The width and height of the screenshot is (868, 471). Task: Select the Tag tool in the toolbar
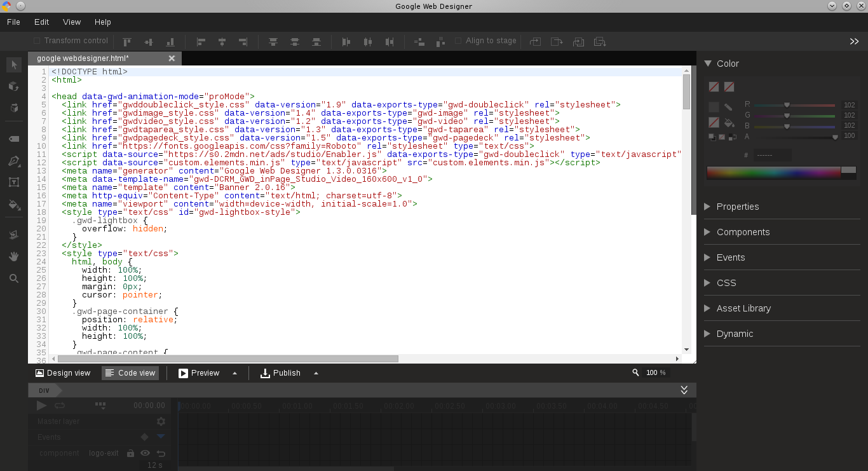13,140
